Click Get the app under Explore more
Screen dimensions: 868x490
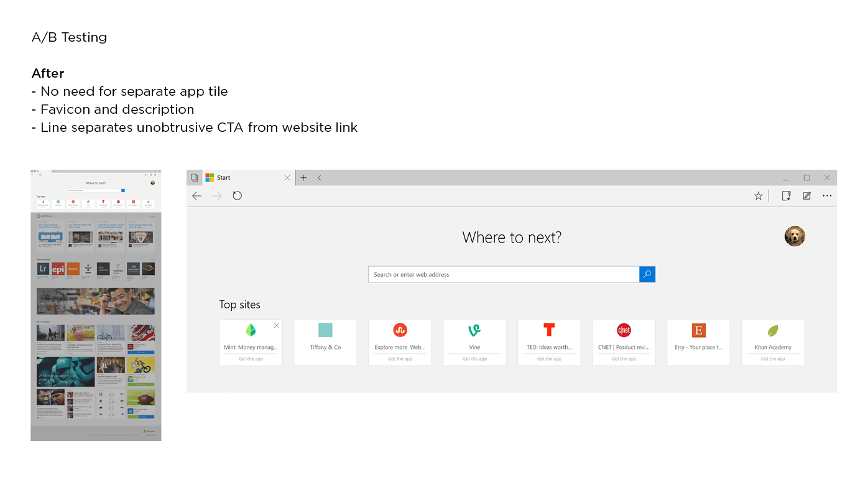[x=400, y=359]
